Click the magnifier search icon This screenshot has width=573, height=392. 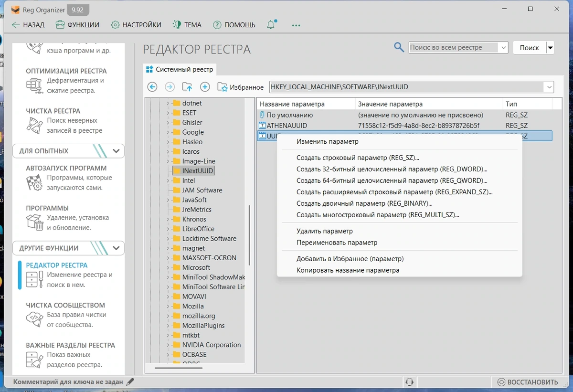[399, 47]
